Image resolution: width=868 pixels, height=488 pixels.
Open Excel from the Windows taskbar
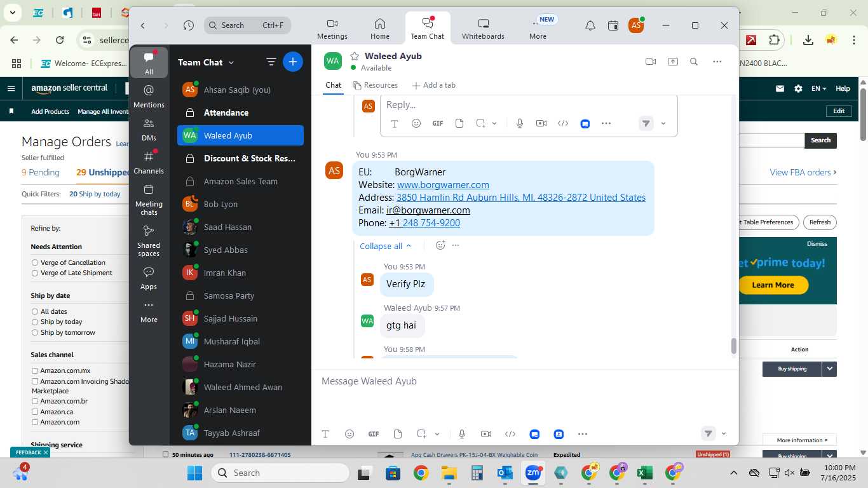pyautogui.click(x=644, y=473)
